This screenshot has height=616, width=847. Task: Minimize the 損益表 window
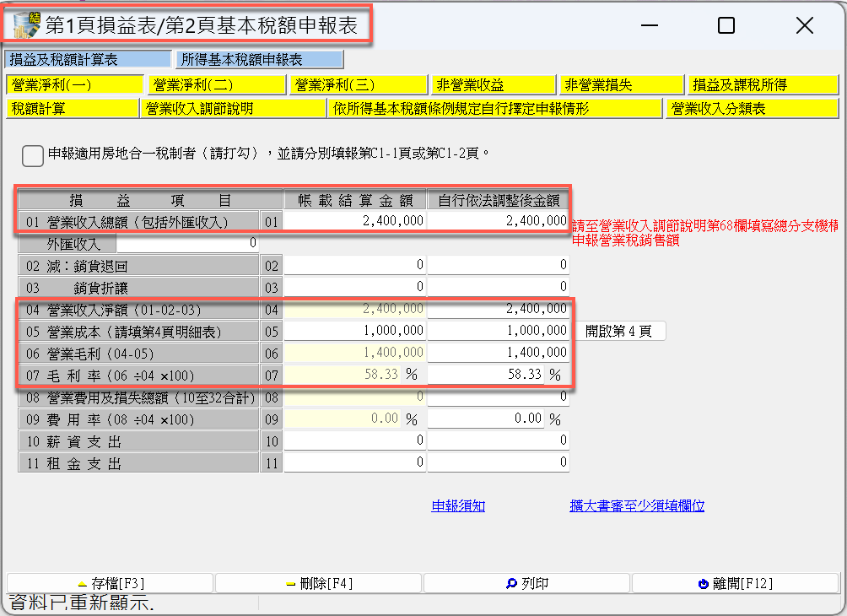pyautogui.click(x=649, y=25)
